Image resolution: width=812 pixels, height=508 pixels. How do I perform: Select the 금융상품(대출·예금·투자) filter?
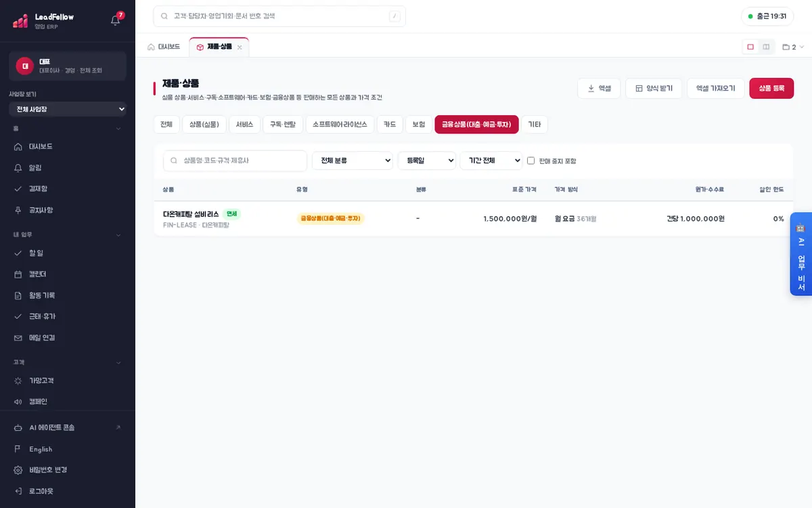(x=476, y=125)
